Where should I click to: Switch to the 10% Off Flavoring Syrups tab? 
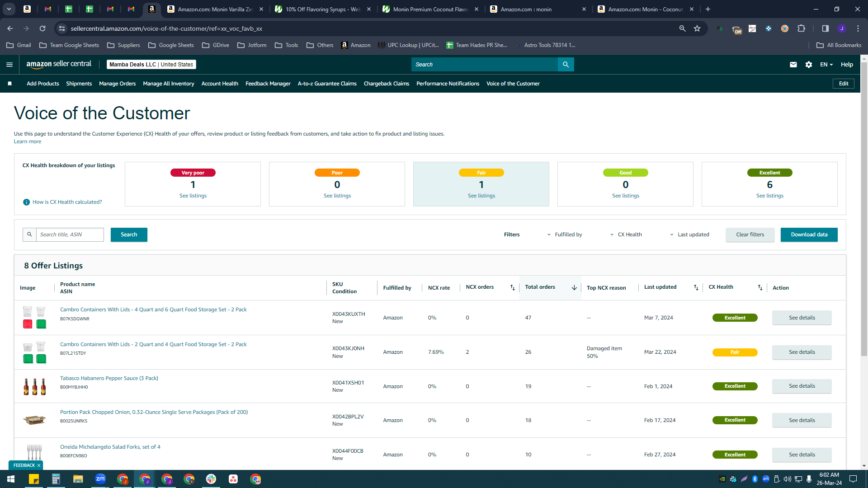tap(323, 9)
